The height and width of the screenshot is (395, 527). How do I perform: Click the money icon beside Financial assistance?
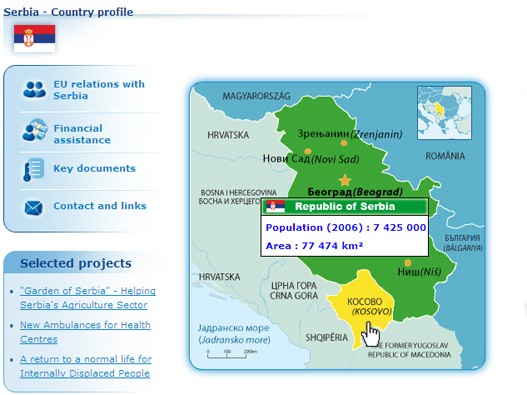[x=34, y=130]
